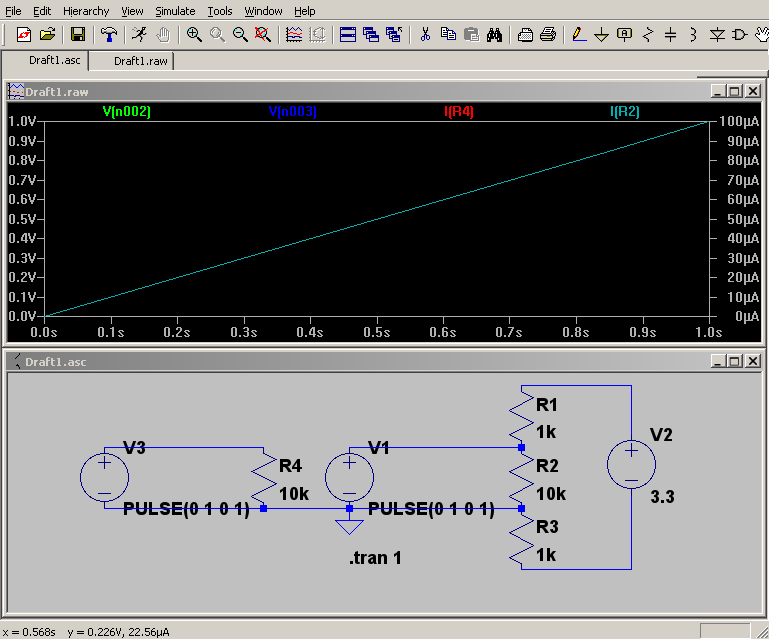The image size is (769, 639).
Task: Click the Print icon in the toolbar
Action: coord(548,34)
